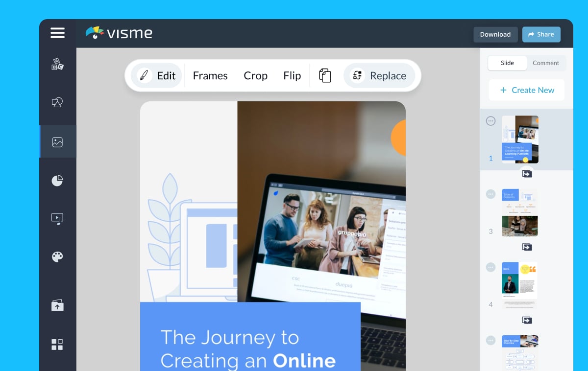This screenshot has height=371, width=588.
Task: Select the Table of Contents slide thumbnail
Action: pyautogui.click(x=520, y=212)
